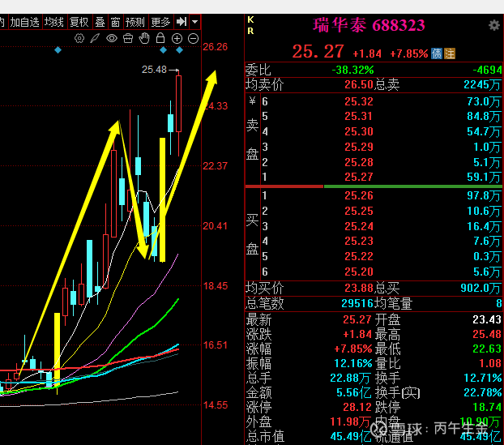Image resolution: width=504 pixels, height=445 pixels.
Task: Click the current price 25.27 headline
Action: click(x=318, y=51)
